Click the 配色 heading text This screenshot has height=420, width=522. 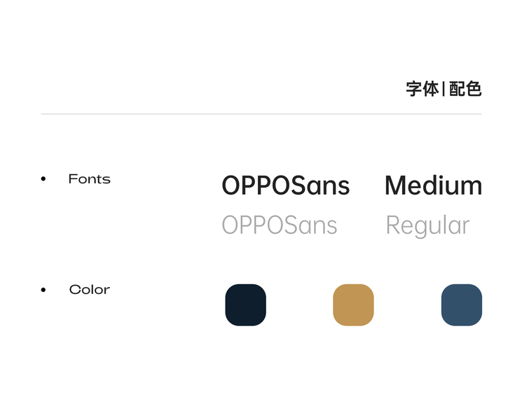point(466,90)
